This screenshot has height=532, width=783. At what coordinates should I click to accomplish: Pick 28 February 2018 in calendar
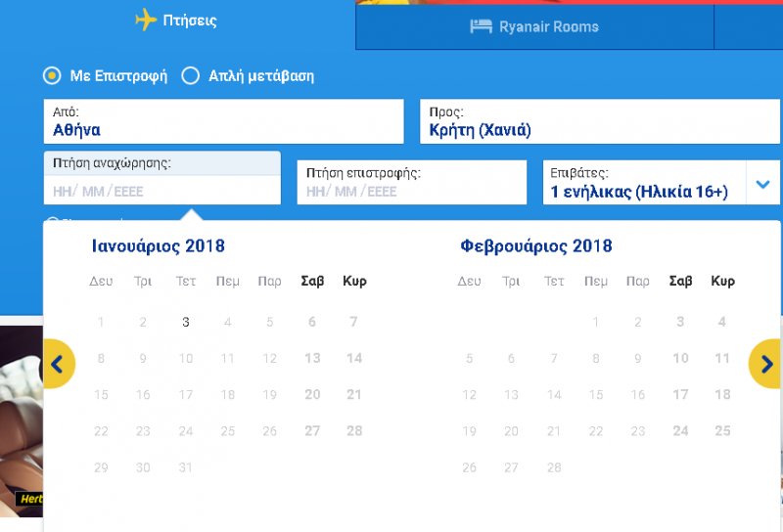pos(554,467)
